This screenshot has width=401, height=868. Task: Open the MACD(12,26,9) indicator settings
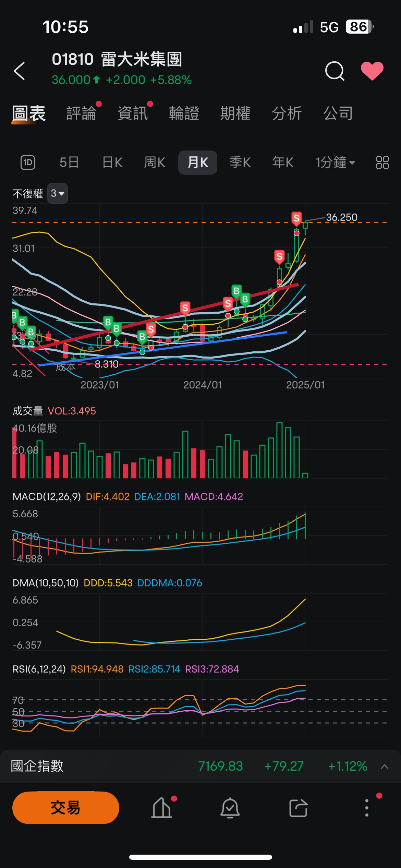47,497
